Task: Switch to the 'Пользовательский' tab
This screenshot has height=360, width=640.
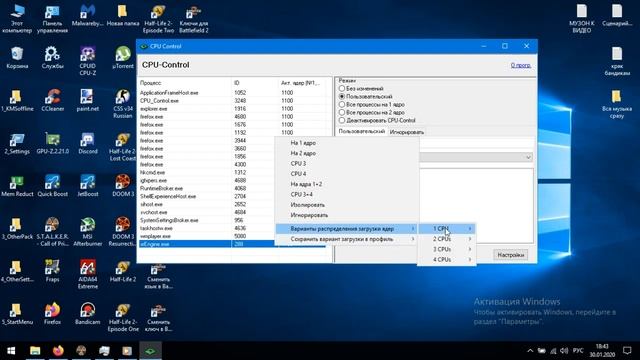Action: tap(362, 131)
